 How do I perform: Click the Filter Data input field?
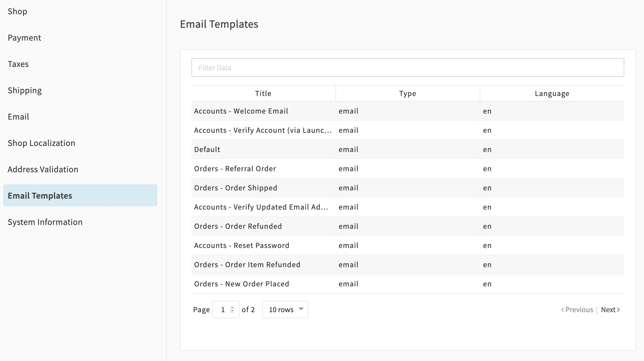408,67
